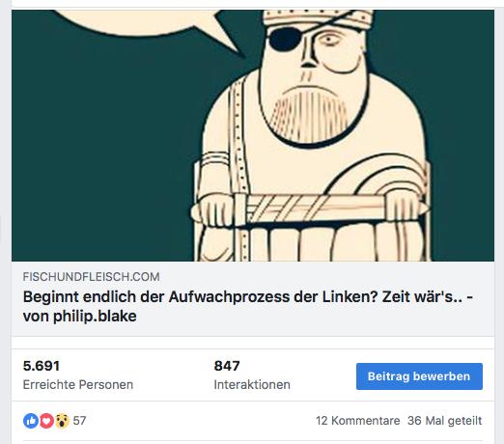Viewport: 504px width, 444px height.
Task: Click the crown on the figure's head
Action: click(x=318, y=19)
